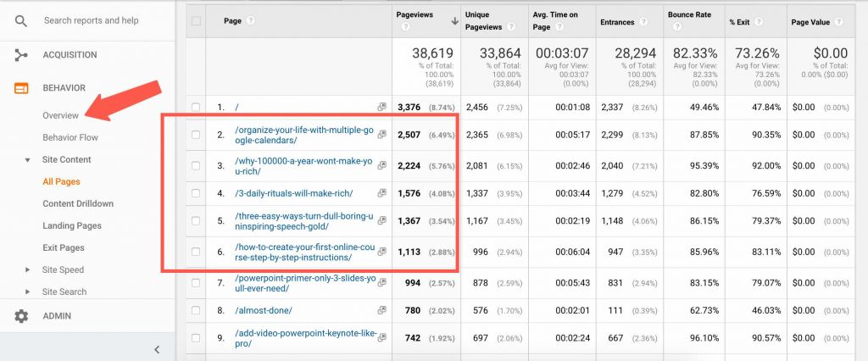Click open-link icon for /almost-done/ row
Screen dimensions: 868x361
pos(381,312)
